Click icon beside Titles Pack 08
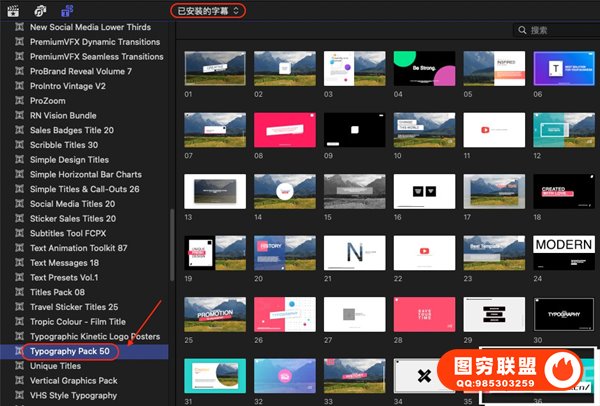 [x=21, y=292]
